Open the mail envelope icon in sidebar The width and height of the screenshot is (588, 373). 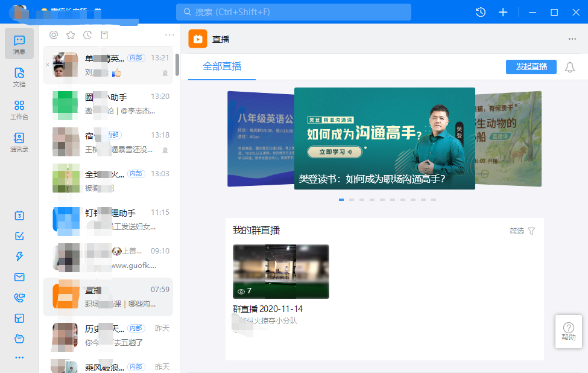point(19,277)
